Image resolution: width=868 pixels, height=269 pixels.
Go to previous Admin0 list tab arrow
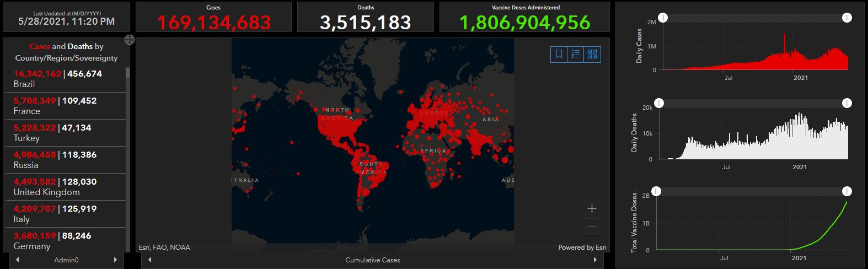[x=17, y=260]
